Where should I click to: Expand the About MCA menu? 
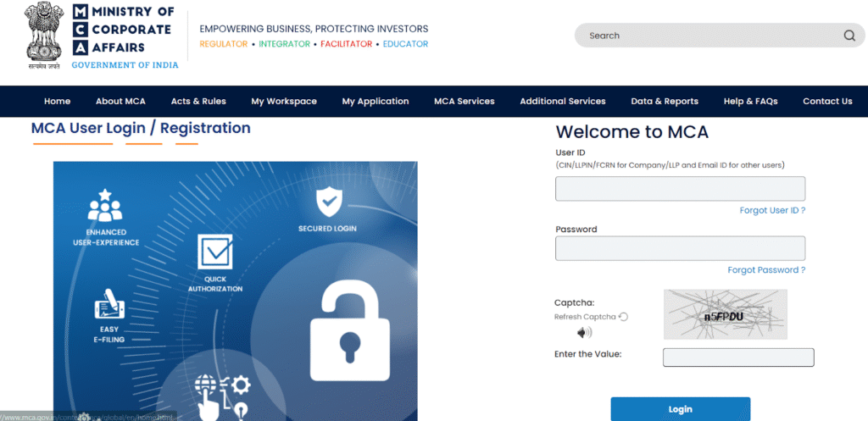click(120, 102)
